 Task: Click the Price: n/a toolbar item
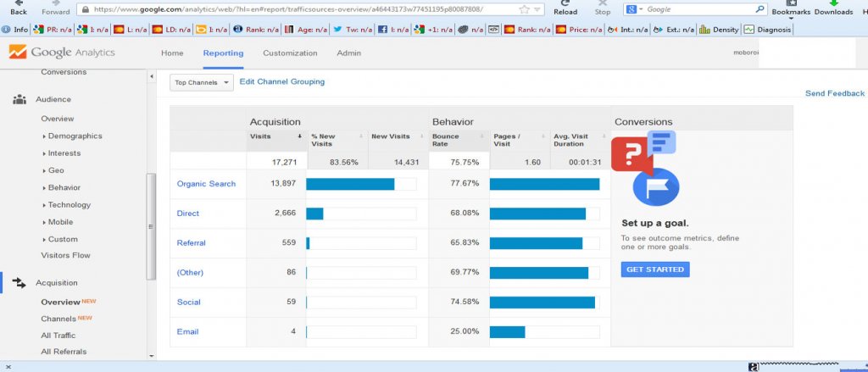[x=579, y=30]
